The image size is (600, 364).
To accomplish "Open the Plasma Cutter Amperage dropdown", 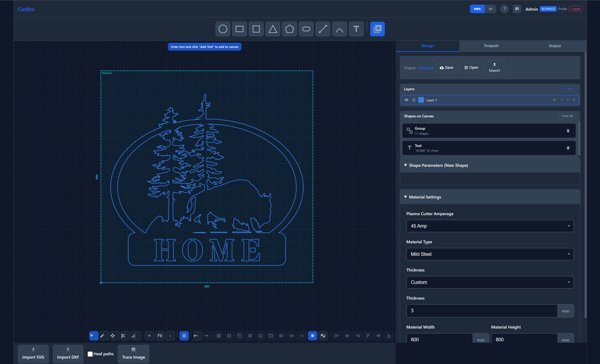I will [x=490, y=226].
